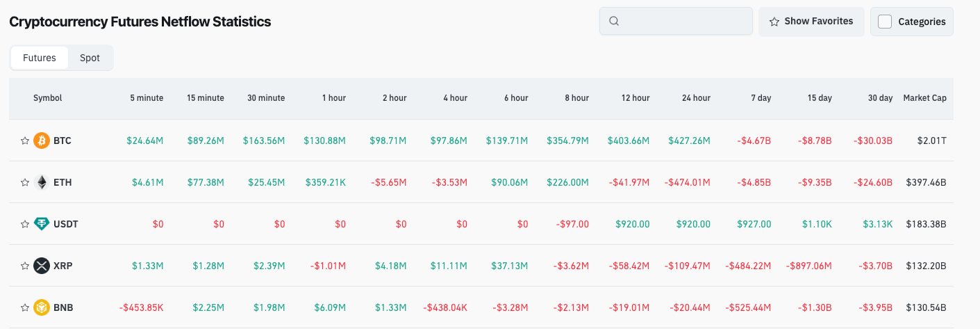Open the XRP symbol link
980x329 pixels.
(63, 266)
